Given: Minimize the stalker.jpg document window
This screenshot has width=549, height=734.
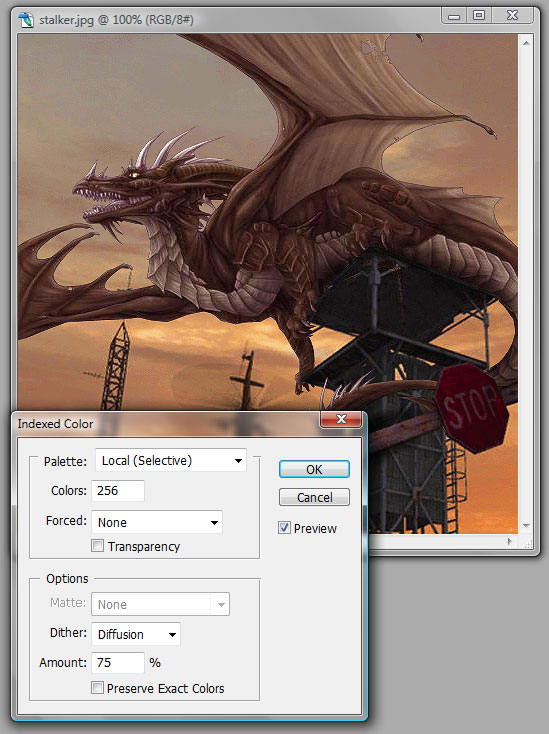Looking at the screenshot, I should click(x=454, y=16).
